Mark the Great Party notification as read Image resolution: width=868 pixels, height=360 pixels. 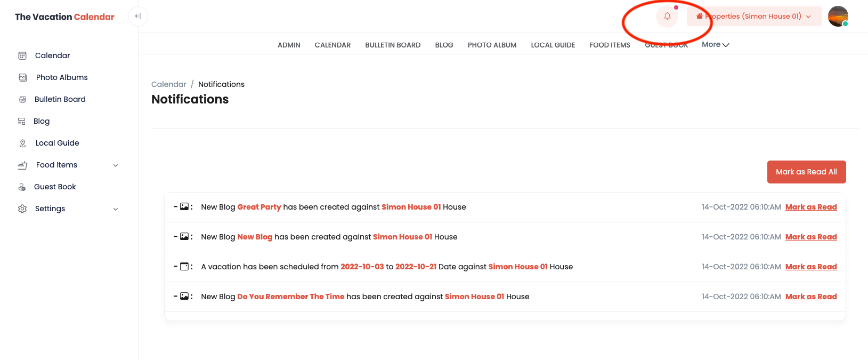tap(810, 207)
